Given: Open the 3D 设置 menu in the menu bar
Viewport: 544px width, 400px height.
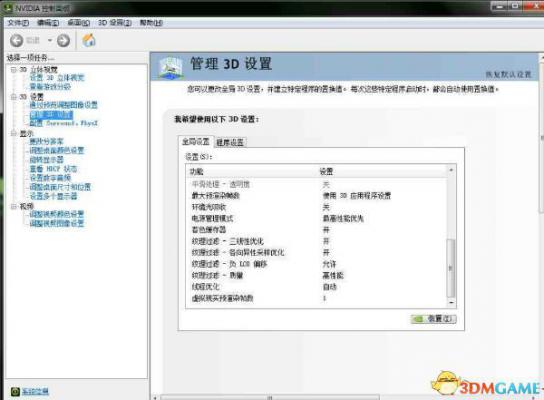Looking at the screenshot, I should click(114, 23).
